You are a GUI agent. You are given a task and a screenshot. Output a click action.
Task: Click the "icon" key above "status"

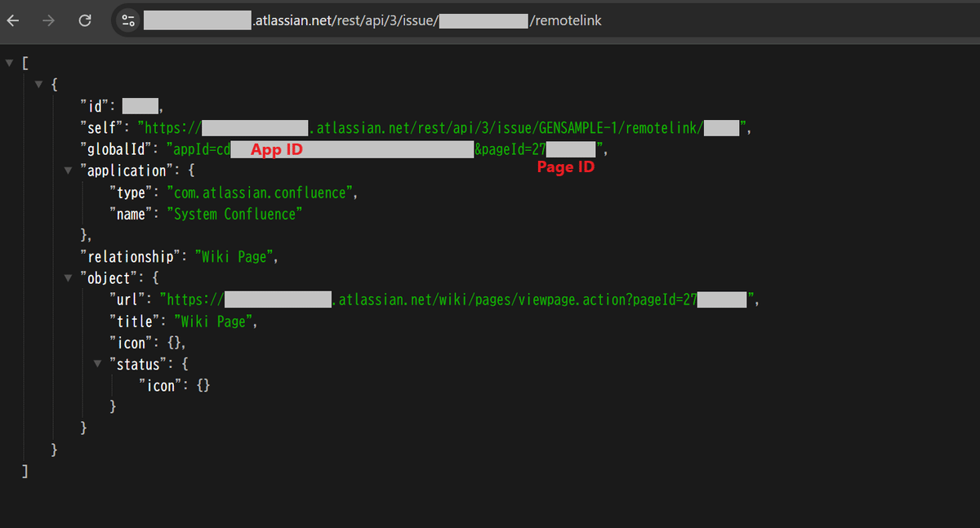click(133, 343)
